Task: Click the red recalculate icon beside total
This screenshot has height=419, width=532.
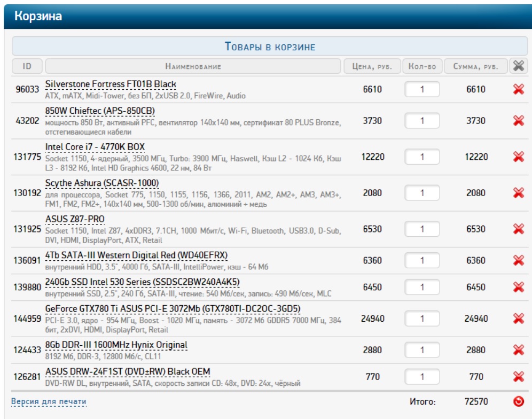Action: pyautogui.click(x=519, y=401)
